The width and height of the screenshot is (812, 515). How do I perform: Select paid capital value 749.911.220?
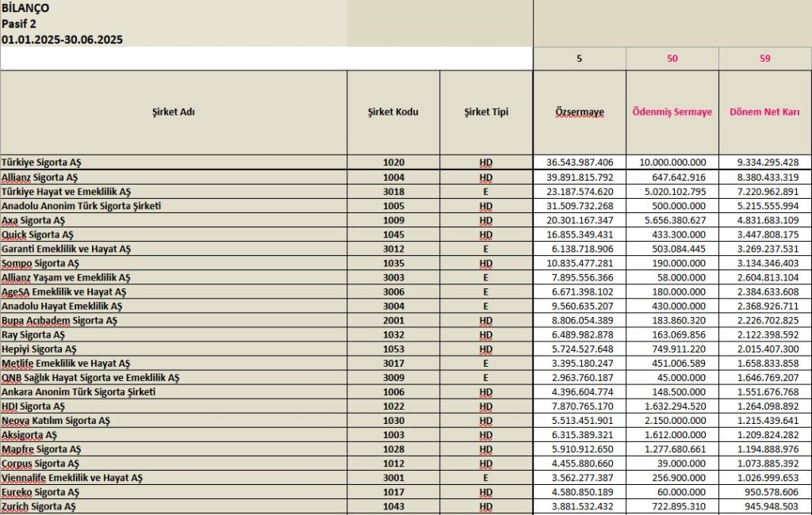672,349
